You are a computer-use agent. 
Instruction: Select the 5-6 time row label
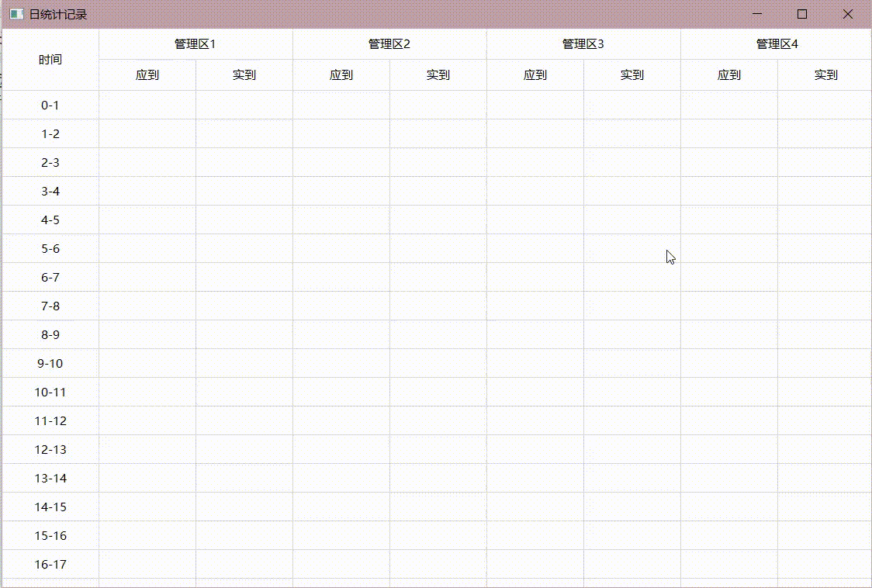click(50, 249)
